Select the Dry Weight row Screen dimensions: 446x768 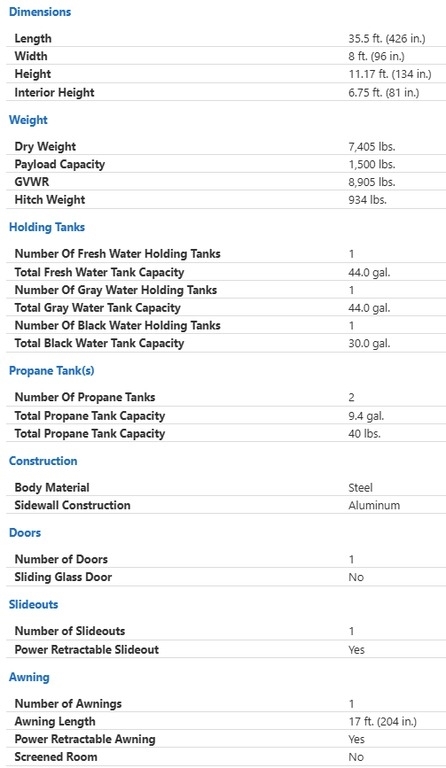(226, 146)
